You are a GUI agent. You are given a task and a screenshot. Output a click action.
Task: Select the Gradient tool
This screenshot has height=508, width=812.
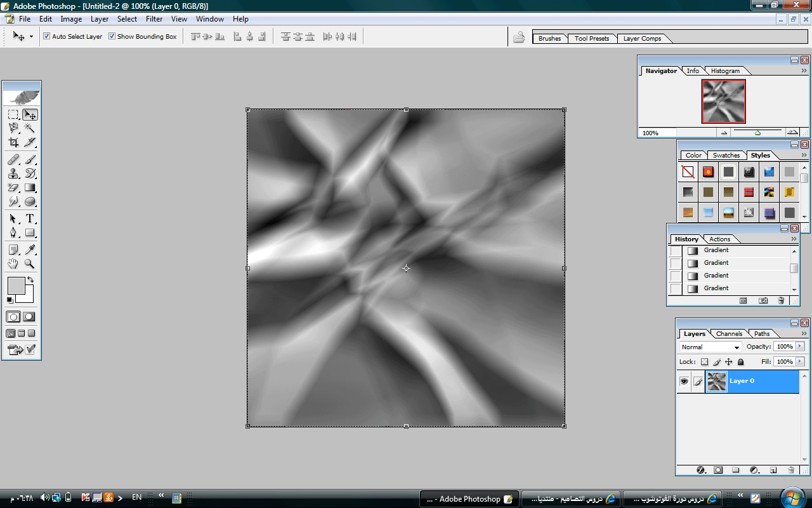pos(30,188)
